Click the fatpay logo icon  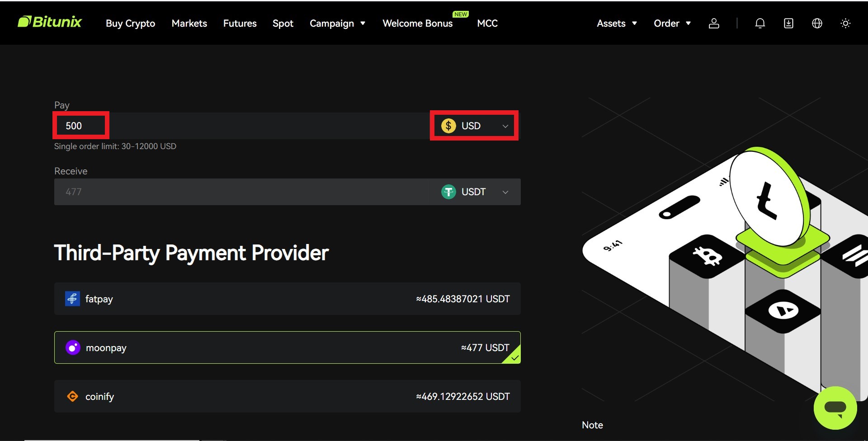coord(72,299)
